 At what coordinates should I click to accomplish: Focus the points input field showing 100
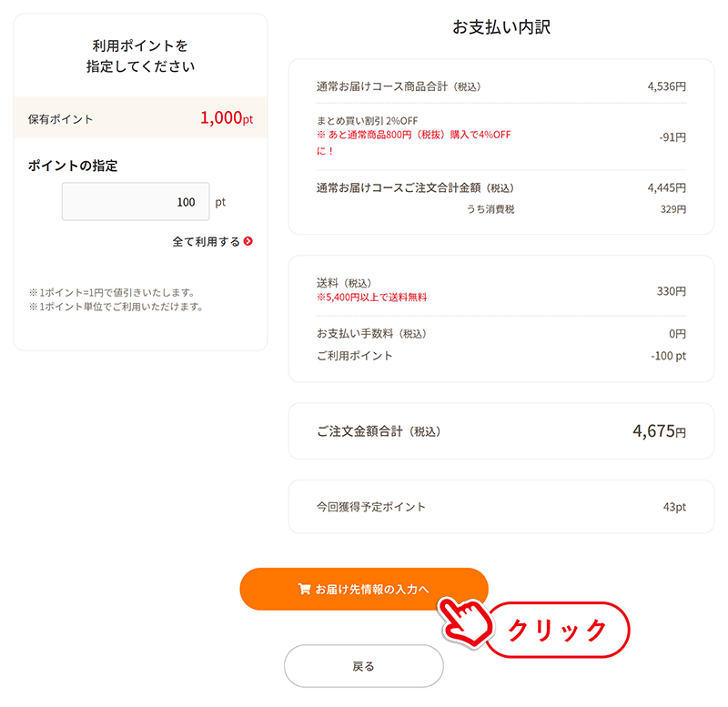(x=136, y=201)
